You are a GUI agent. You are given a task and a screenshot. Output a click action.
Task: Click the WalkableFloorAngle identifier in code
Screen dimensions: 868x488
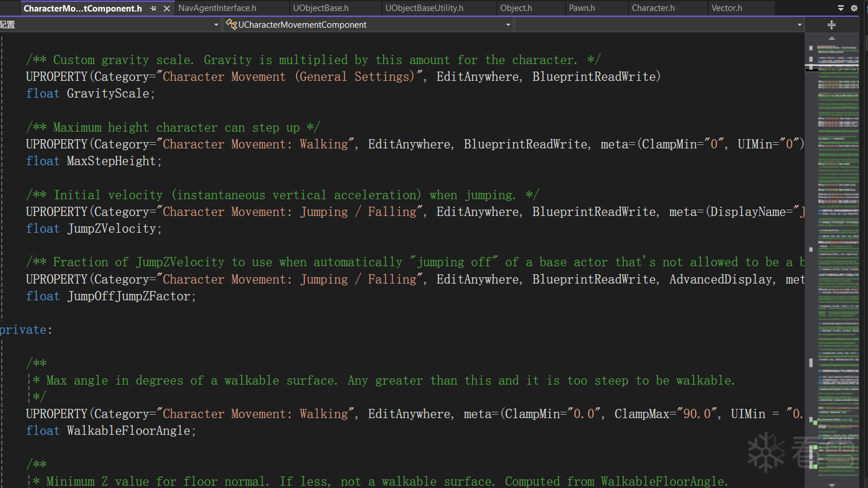coord(128,431)
